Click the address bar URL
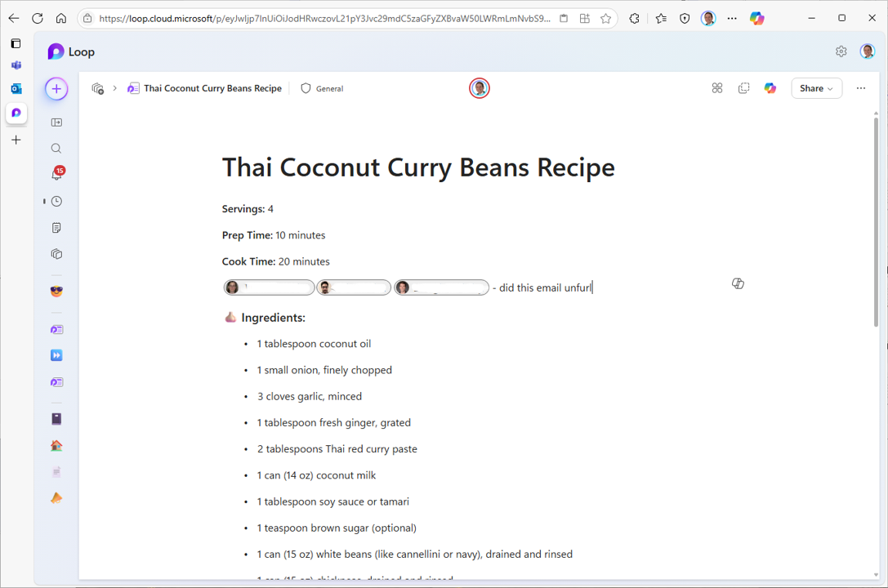 click(x=324, y=18)
